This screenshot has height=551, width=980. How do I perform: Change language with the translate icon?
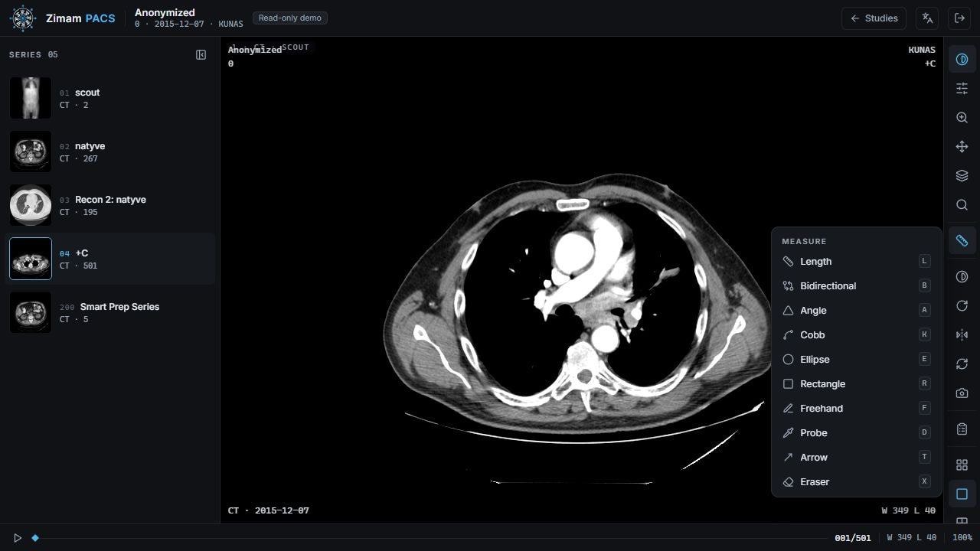pos(927,18)
